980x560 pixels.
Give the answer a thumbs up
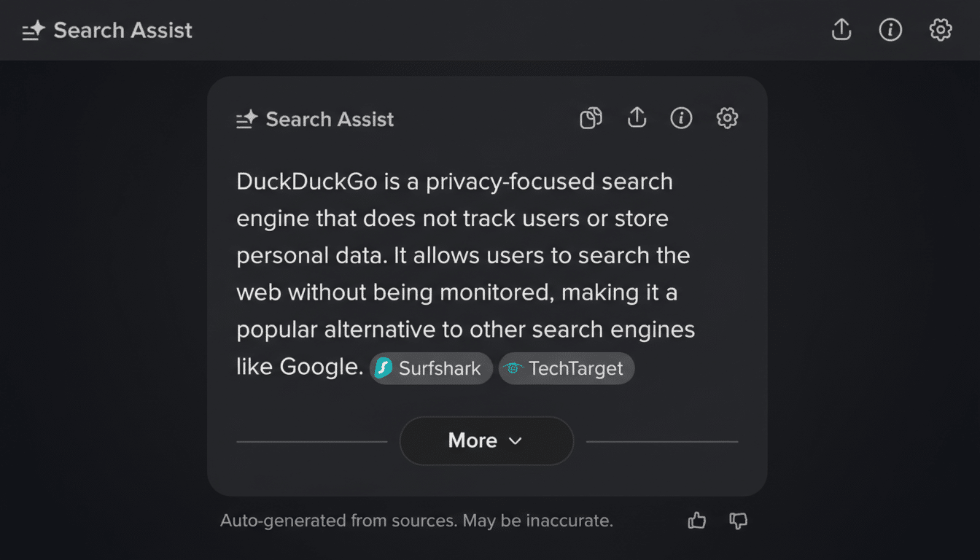696,521
